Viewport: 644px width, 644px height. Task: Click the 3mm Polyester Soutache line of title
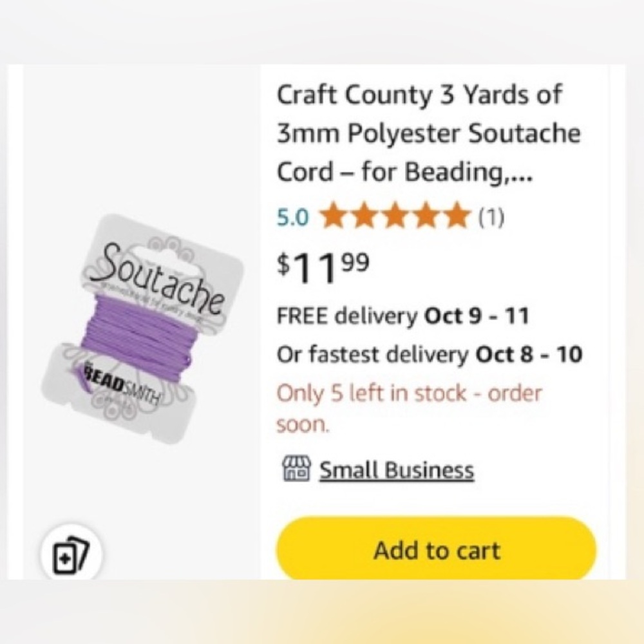tap(428, 134)
